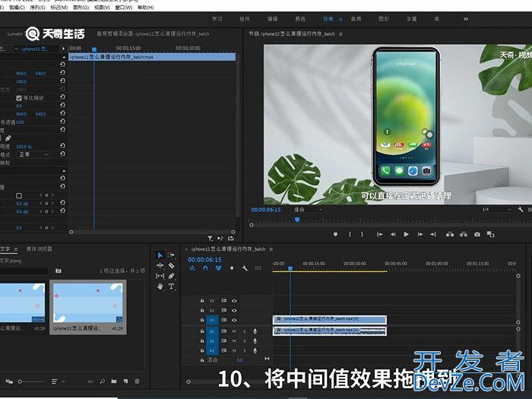Switch to Audio workspace tab
Viewport: 532px width, 399px height.
356,19
